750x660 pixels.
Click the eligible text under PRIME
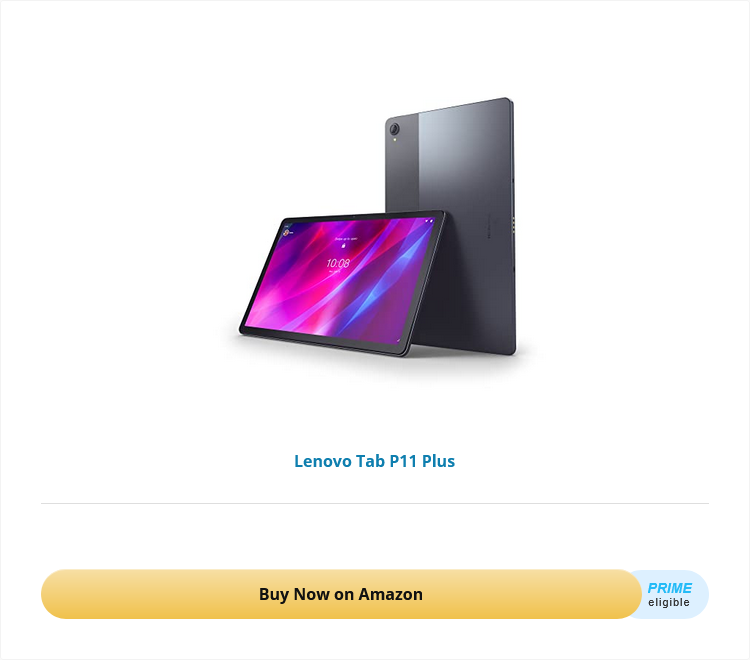tap(669, 602)
